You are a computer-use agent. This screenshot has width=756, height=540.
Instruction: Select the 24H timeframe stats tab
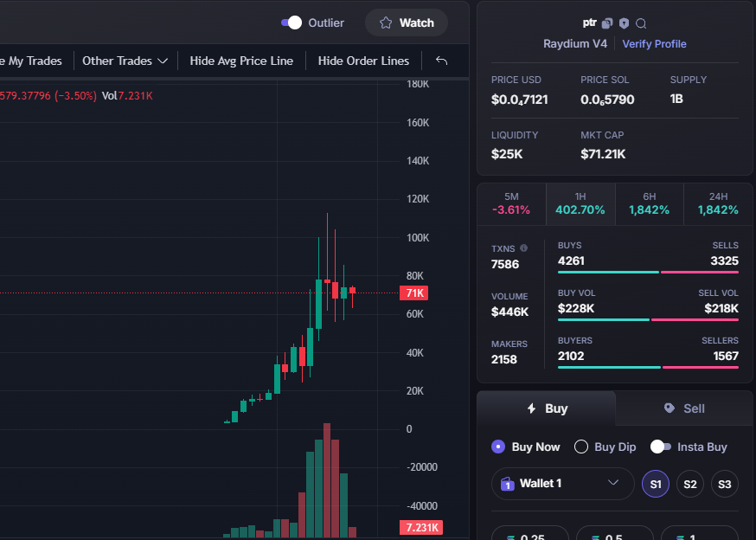(719, 204)
